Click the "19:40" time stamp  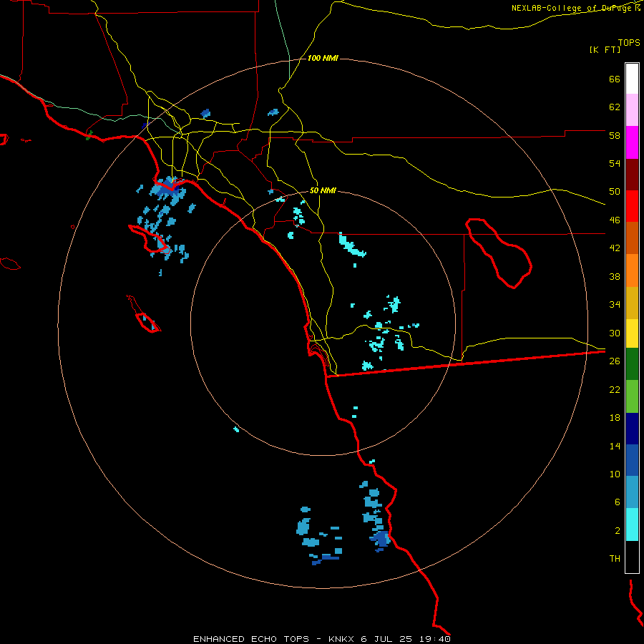435,639
